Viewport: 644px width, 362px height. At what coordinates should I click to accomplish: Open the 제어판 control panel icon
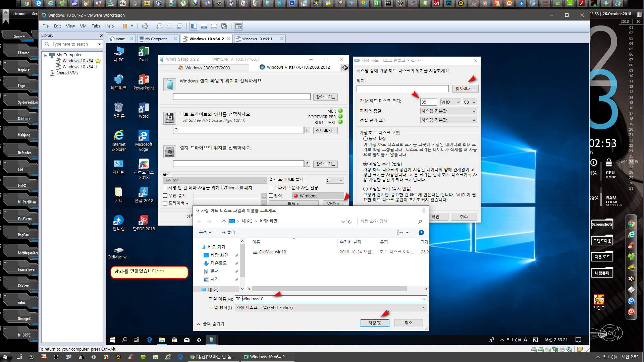[118, 167]
